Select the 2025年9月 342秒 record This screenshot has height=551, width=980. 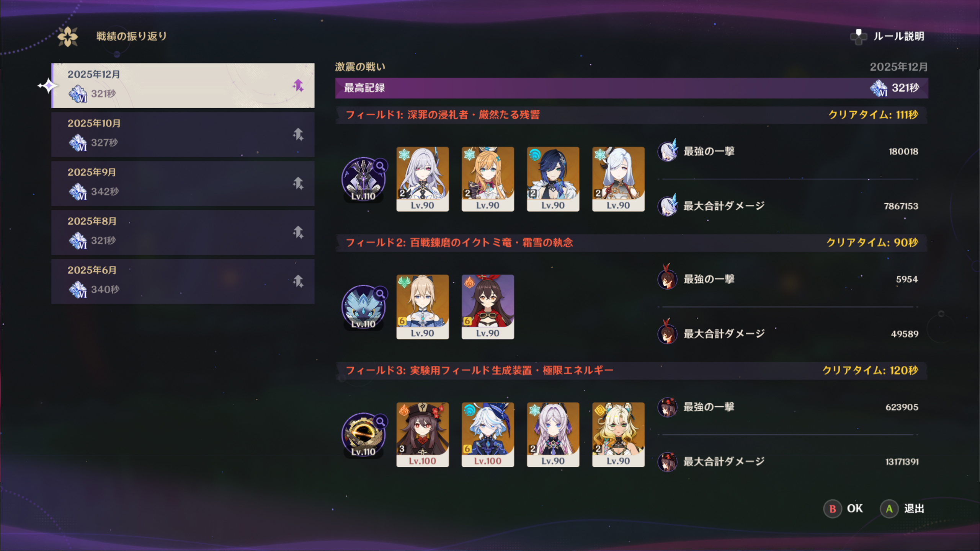click(x=183, y=183)
